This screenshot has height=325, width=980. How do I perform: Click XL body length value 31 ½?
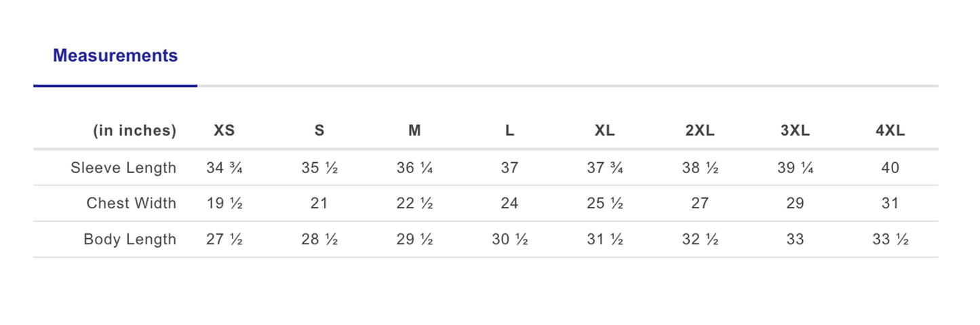(605, 239)
